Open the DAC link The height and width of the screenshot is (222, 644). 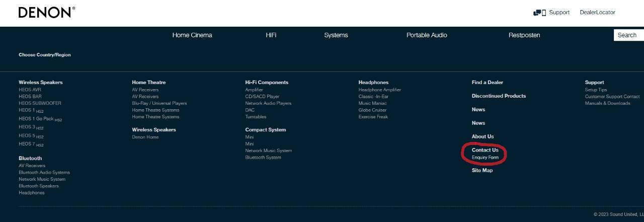(250, 110)
